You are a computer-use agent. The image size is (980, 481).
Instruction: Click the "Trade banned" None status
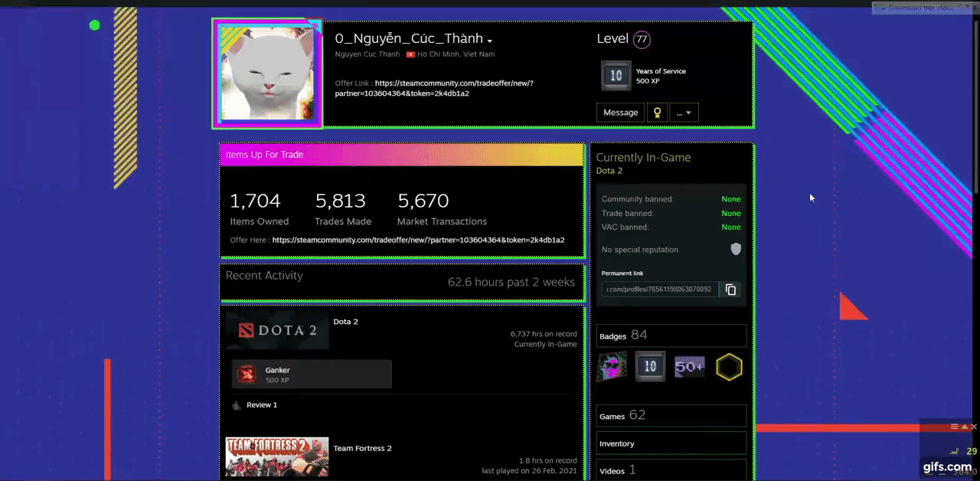coord(731,213)
